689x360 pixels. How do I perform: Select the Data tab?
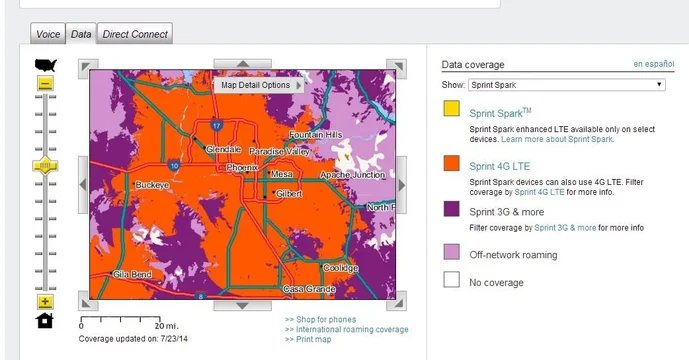tap(81, 34)
